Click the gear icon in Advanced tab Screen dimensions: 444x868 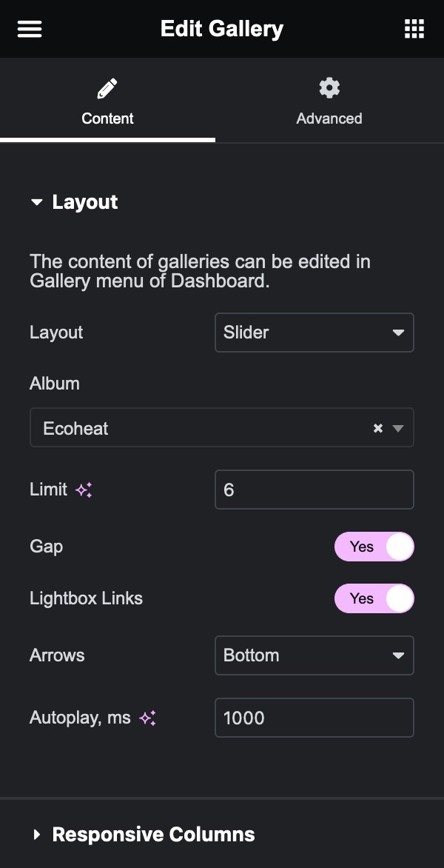coord(329,89)
